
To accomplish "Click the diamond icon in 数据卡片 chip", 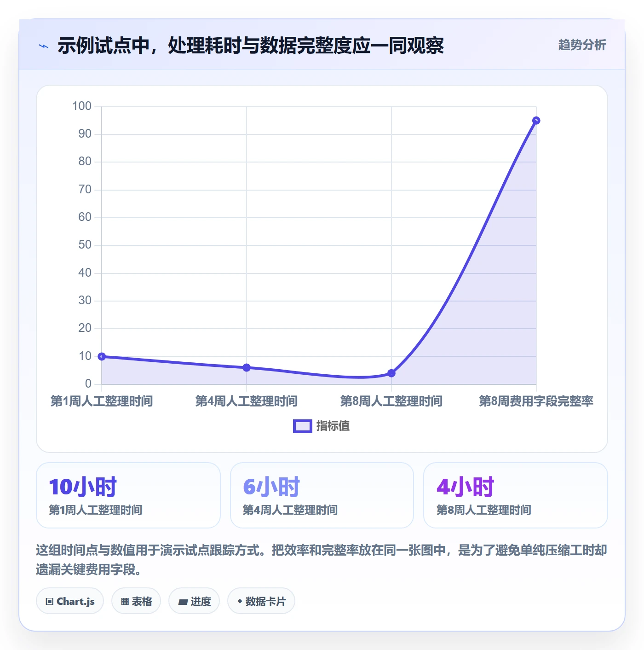I will click(240, 601).
